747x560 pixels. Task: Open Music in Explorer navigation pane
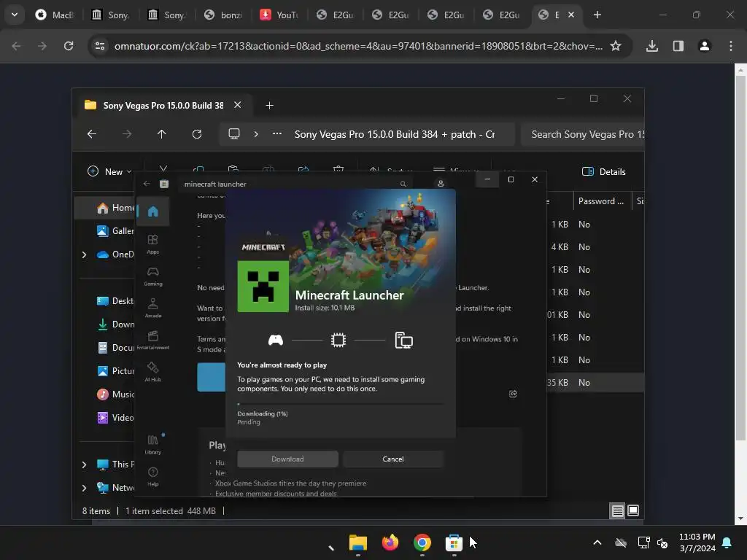(116, 394)
